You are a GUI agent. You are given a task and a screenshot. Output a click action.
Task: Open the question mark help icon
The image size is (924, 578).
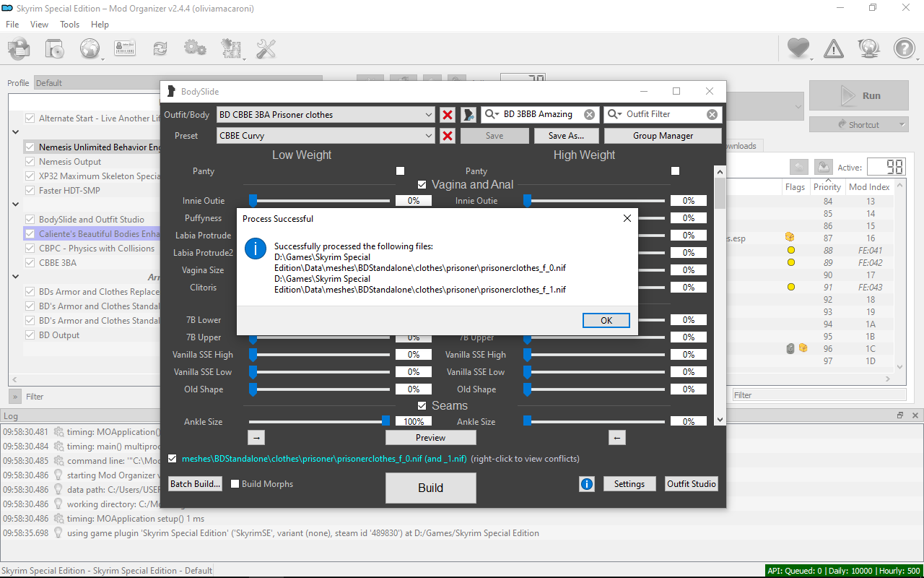click(905, 48)
